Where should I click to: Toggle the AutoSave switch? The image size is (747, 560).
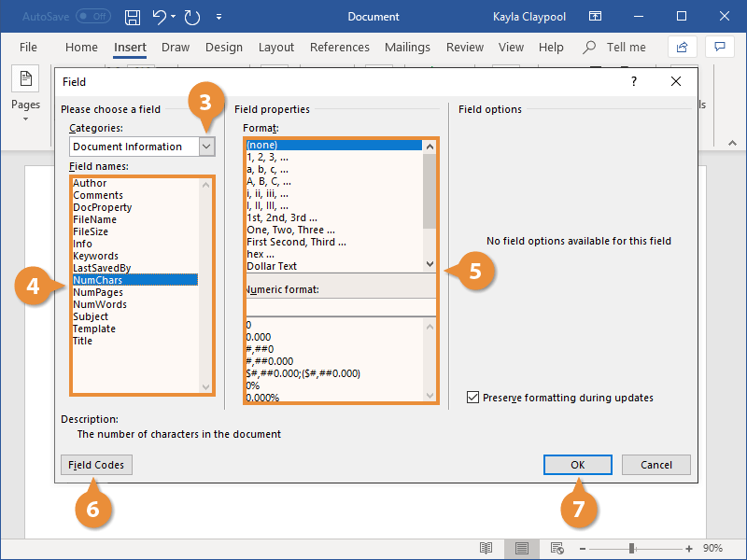pos(92,17)
